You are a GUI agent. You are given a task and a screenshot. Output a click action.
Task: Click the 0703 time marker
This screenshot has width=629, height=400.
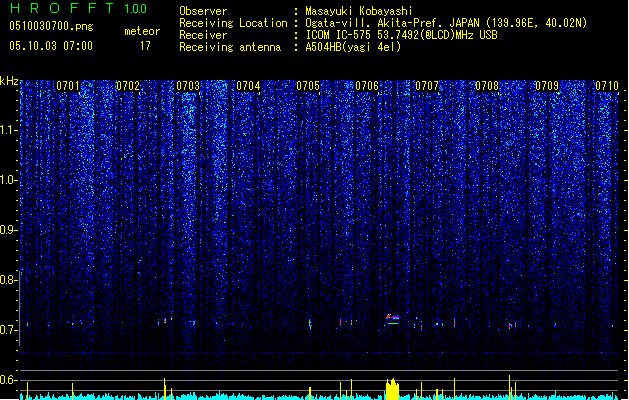pos(188,86)
